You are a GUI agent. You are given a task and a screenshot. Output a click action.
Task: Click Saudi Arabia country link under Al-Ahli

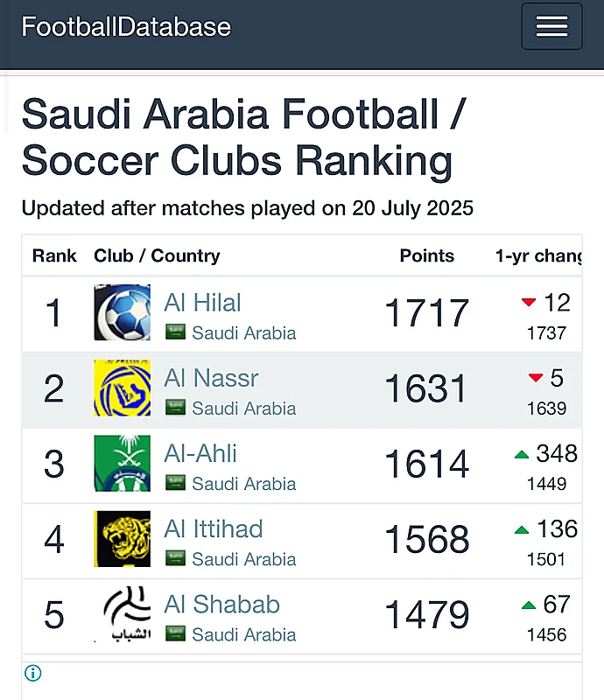(x=244, y=484)
